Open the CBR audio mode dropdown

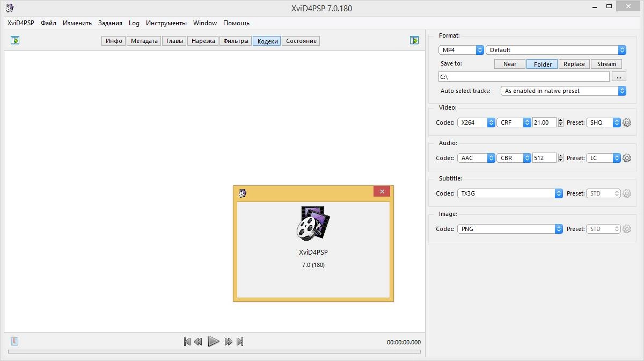point(514,158)
